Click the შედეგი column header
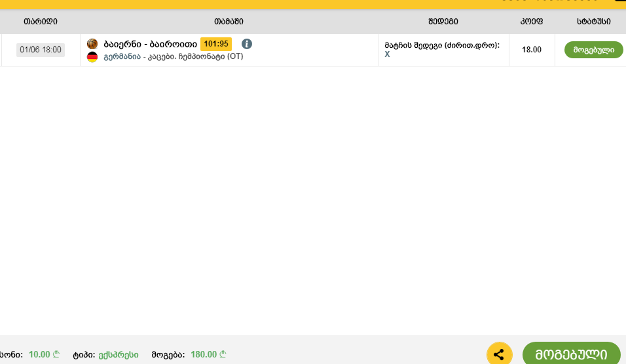 click(443, 22)
